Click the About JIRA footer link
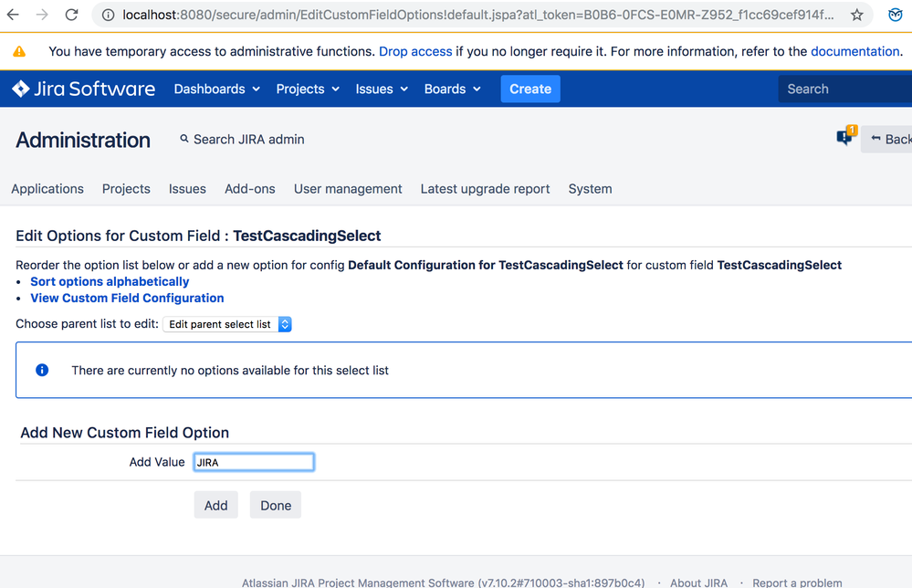 pos(698,583)
